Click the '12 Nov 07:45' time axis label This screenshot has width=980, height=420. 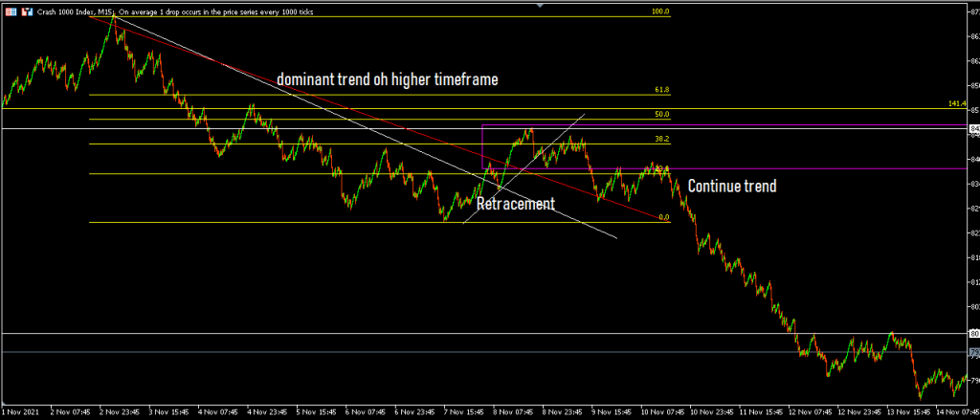[811, 413]
